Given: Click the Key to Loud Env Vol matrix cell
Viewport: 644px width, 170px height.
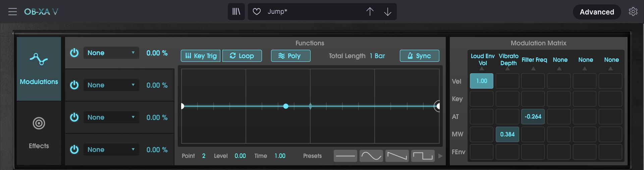Looking at the screenshot, I should point(482,99).
